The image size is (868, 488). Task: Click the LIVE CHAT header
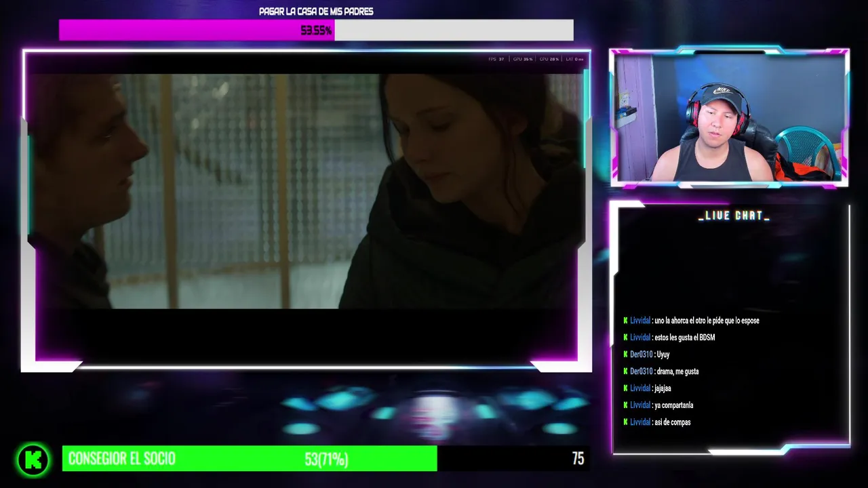pos(734,216)
